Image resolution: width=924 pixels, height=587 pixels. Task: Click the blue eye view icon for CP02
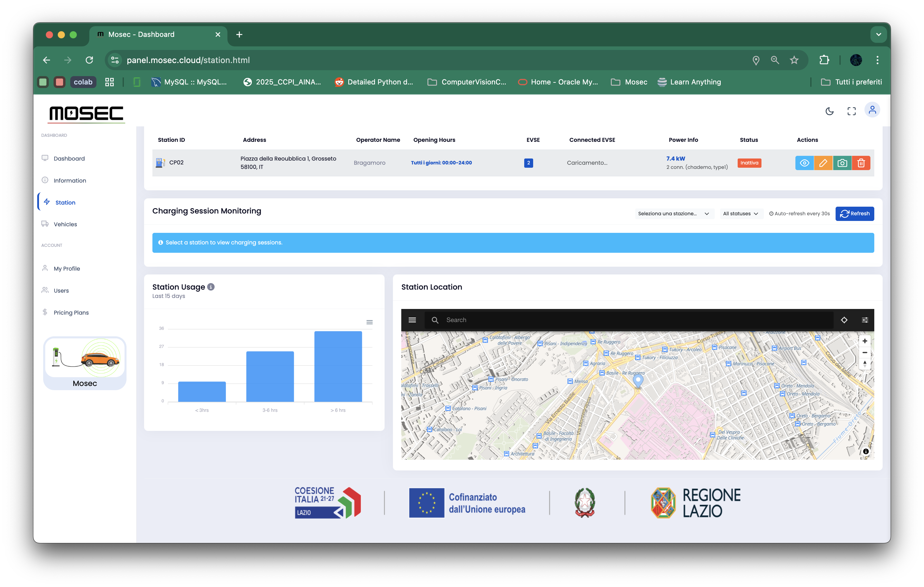tap(804, 163)
